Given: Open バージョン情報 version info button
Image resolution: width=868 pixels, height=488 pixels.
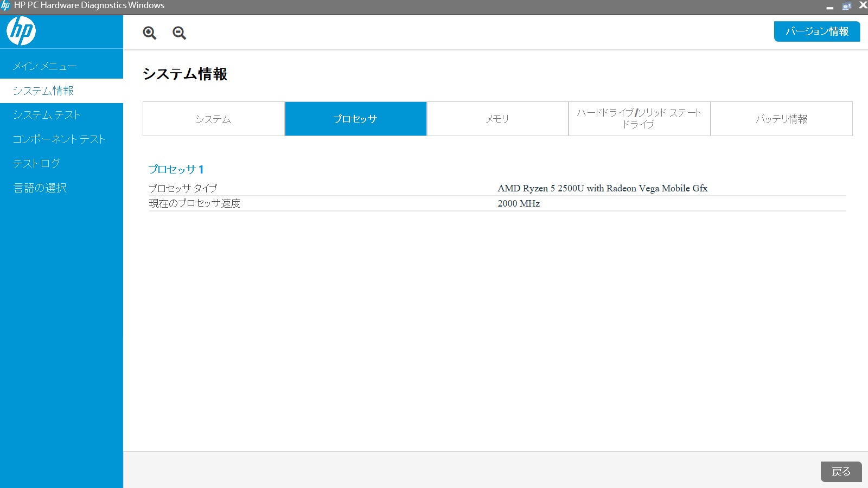Looking at the screenshot, I should (817, 31).
